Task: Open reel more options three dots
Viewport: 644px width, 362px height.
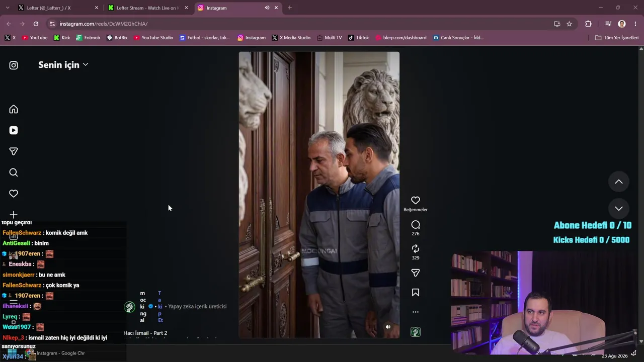Action: (416, 312)
